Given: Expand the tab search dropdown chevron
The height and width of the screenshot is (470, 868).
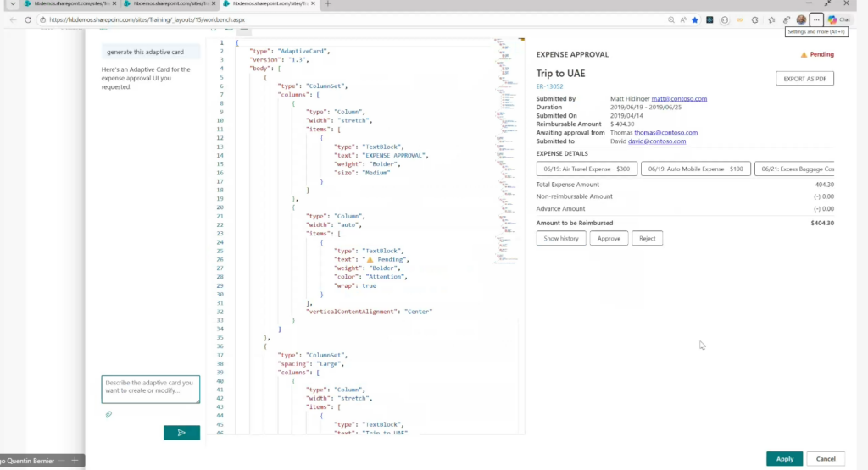Looking at the screenshot, I should 11,4.
